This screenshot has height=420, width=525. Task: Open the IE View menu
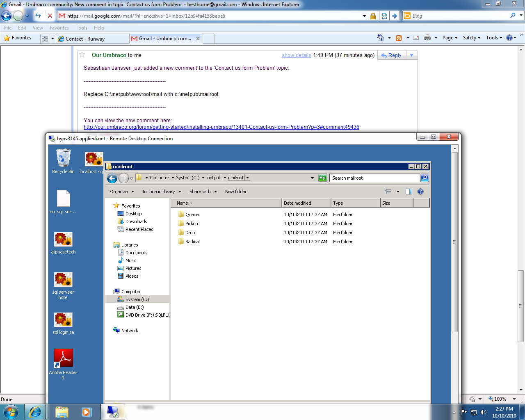click(x=38, y=28)
